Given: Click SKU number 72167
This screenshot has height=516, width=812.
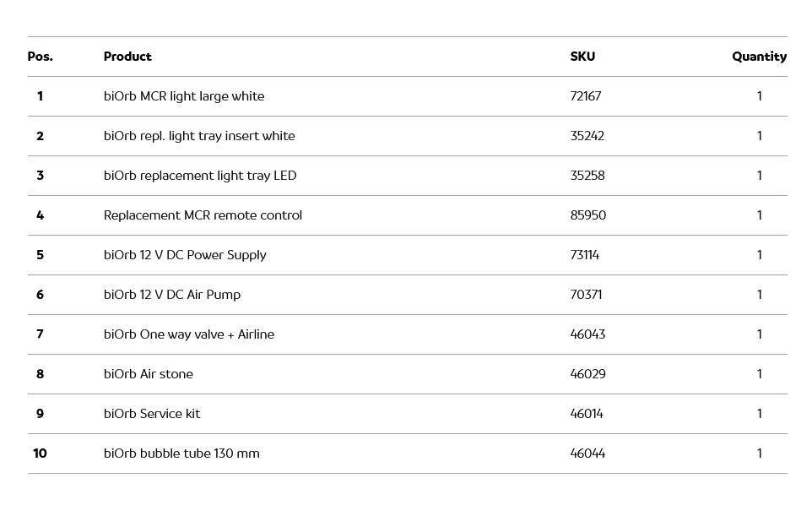Looking at the screenshot, I should tap(586, 96).
